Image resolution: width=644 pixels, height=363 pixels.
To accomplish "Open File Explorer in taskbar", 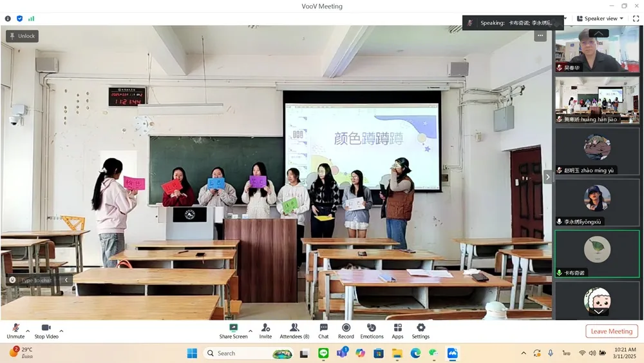I will (x=397, y=353).
